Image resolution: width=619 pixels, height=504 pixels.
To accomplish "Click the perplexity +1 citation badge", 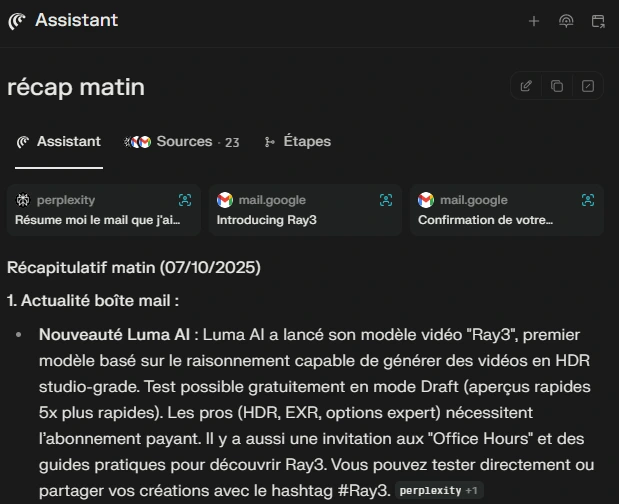I will pyautogui.click(x=437, y=491).
